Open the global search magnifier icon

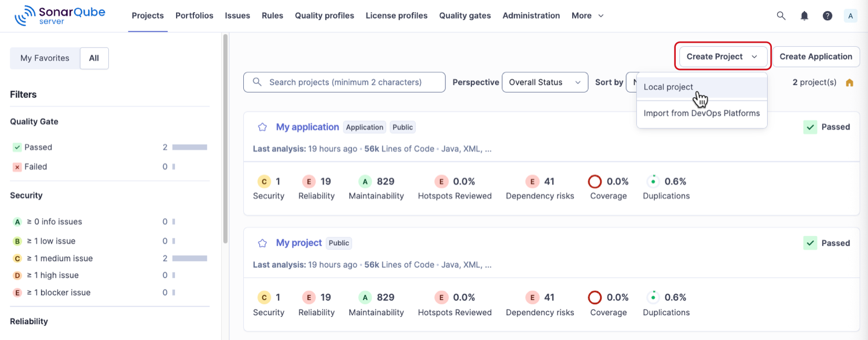coord(781,16)
